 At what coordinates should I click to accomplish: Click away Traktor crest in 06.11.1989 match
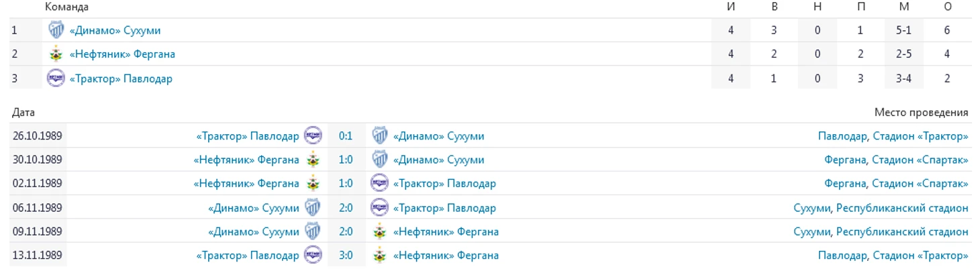click(380, 208)
